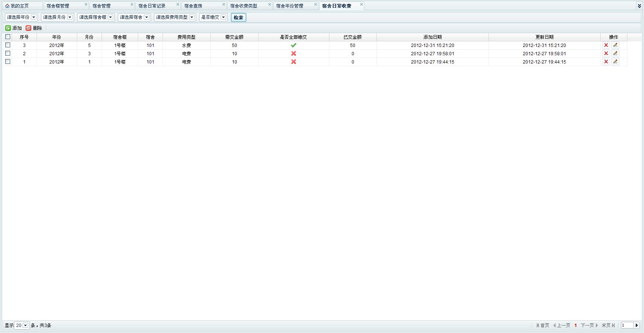
Task: Click the 下一页 next page link
Action: point(589,325)
